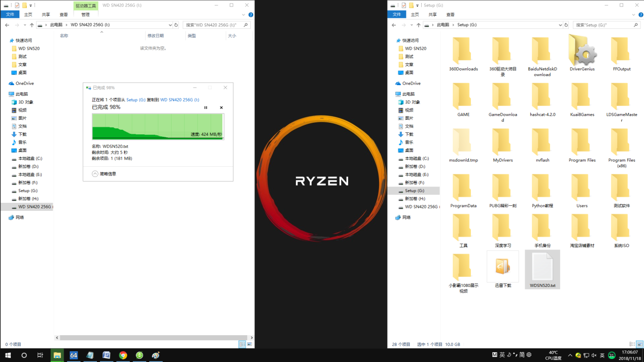The image size is (644, 362).
Task: Switch right window to large icons view
Action: click(640, 344)
